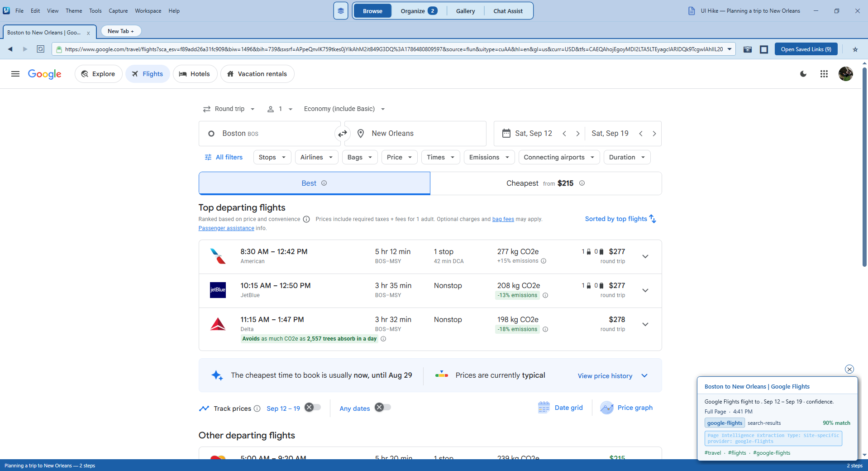
Task: Open the Price filter dropdown
Action: click(x=400, y=157)
